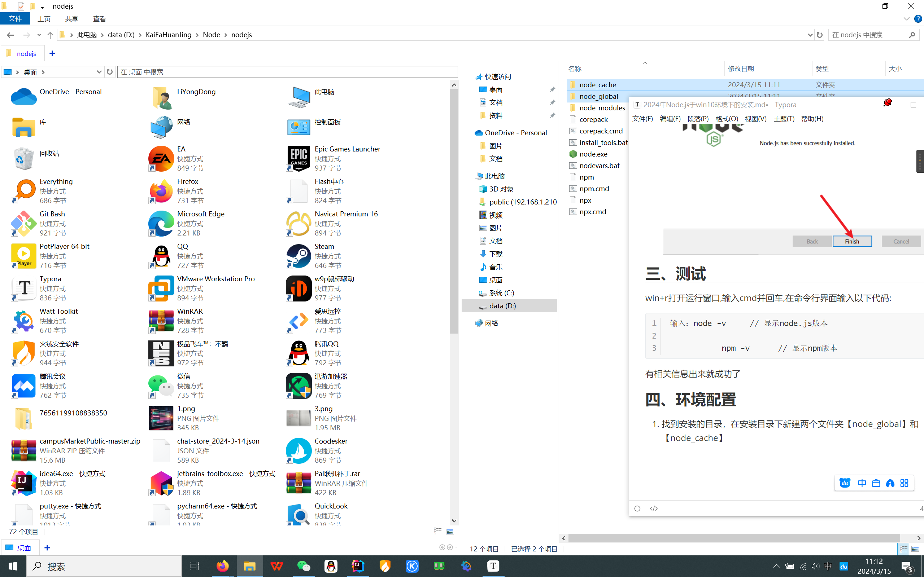This screenshot has height=577, width=924.
Task: Open Firefox desktop shortcut icon
Action: [161, 191]
